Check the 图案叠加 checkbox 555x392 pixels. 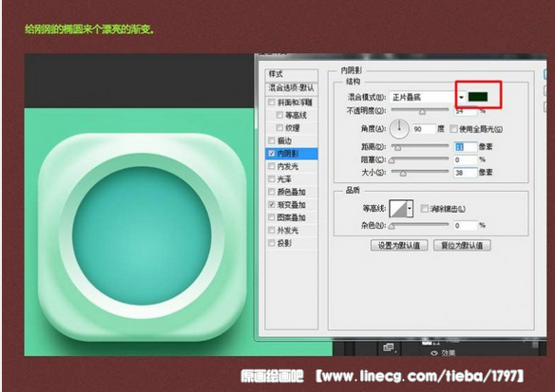pos(272,217)
